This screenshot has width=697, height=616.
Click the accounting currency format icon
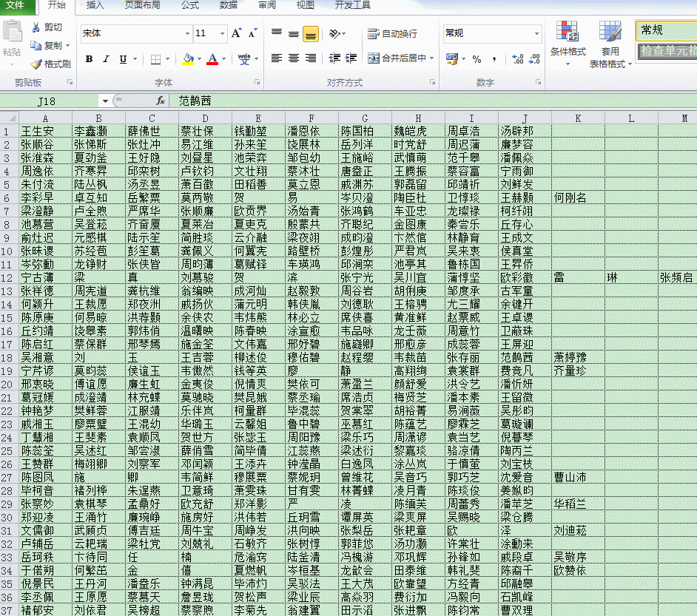tap(452, 58)
